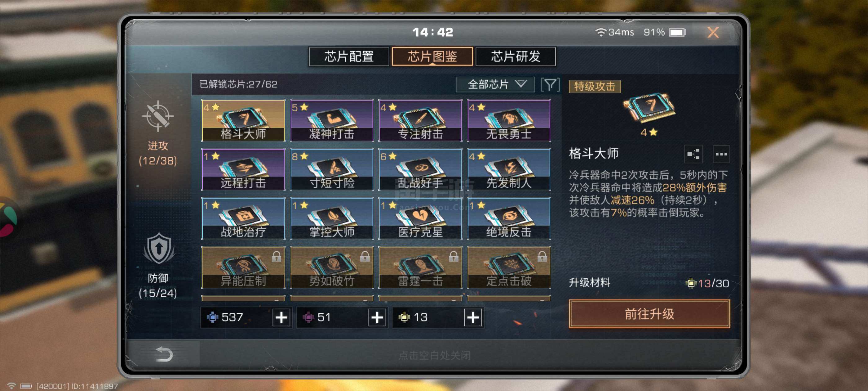Add purple chip currency with plus icon
The width and height of the screenshot is (868, 391).
[377, 317]
